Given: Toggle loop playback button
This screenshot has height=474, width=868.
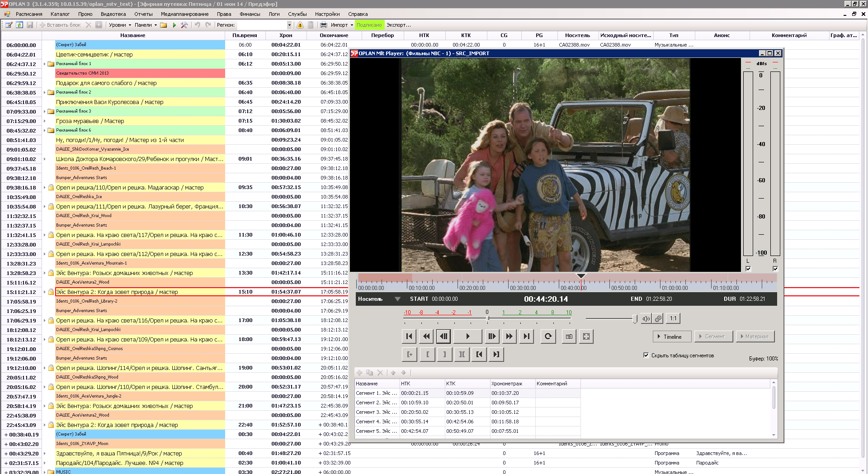Looking at the screenshot, I should [x=548, y=336].
